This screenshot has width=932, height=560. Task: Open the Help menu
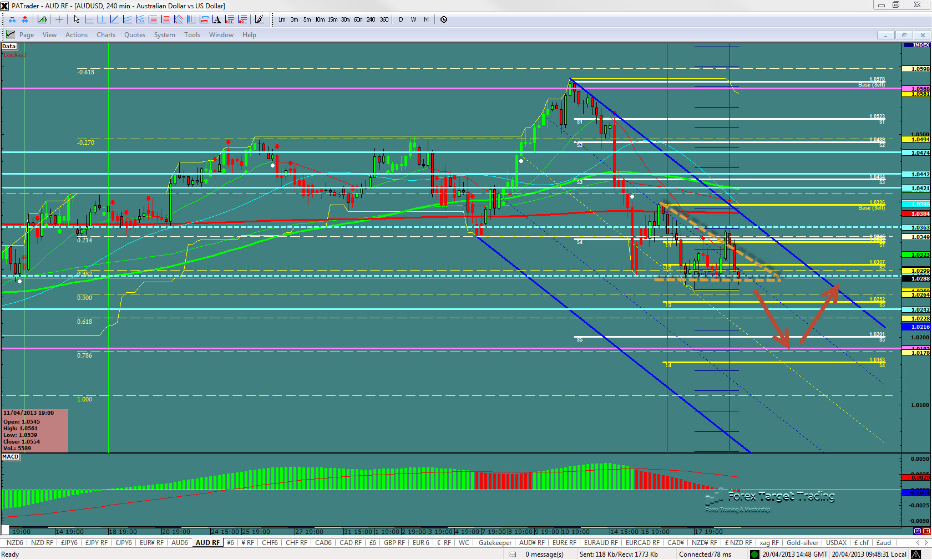point(249,35)
